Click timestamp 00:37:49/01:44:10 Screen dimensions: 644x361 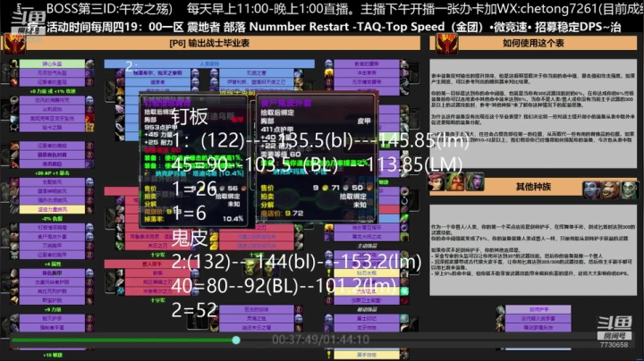(x=320, y=340)
